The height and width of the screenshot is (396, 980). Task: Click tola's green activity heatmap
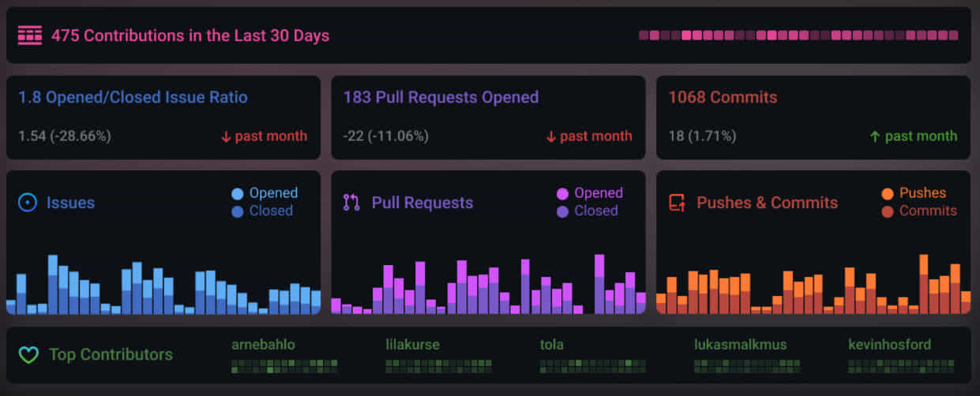(593, 366)
